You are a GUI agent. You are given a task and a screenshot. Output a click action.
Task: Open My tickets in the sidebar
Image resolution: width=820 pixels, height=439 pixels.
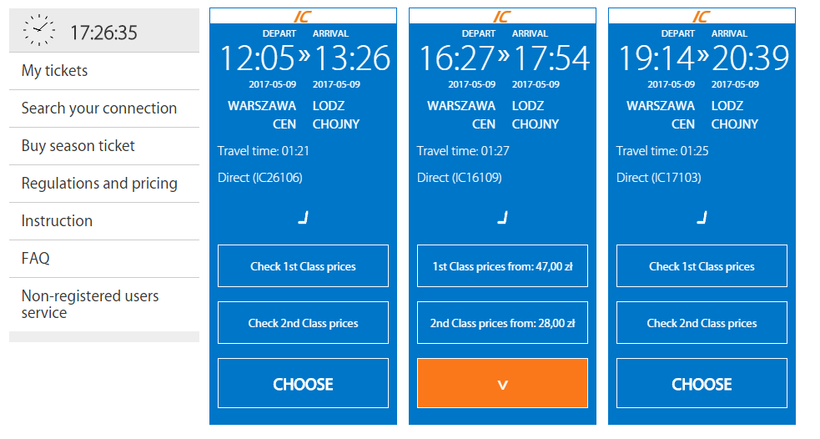pos(55,71)
